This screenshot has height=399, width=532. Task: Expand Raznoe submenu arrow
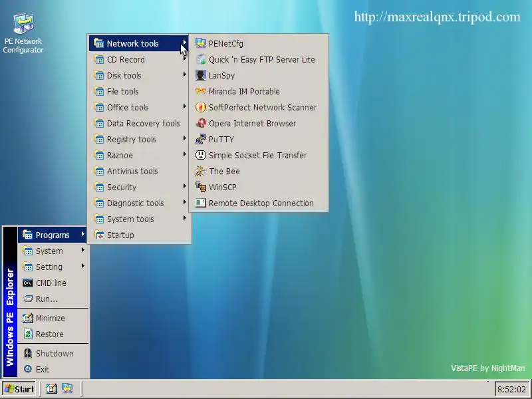[x=185, y=154]
